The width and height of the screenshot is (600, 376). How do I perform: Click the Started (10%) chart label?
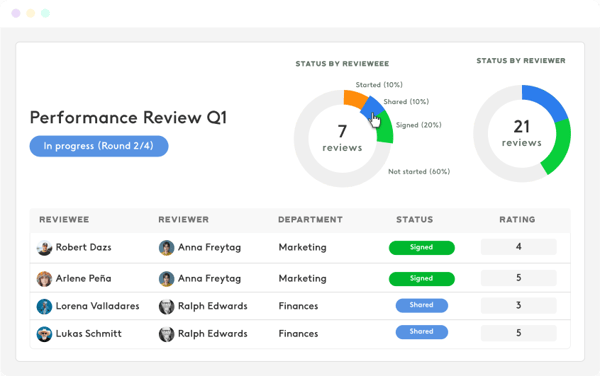coord(379,85)
